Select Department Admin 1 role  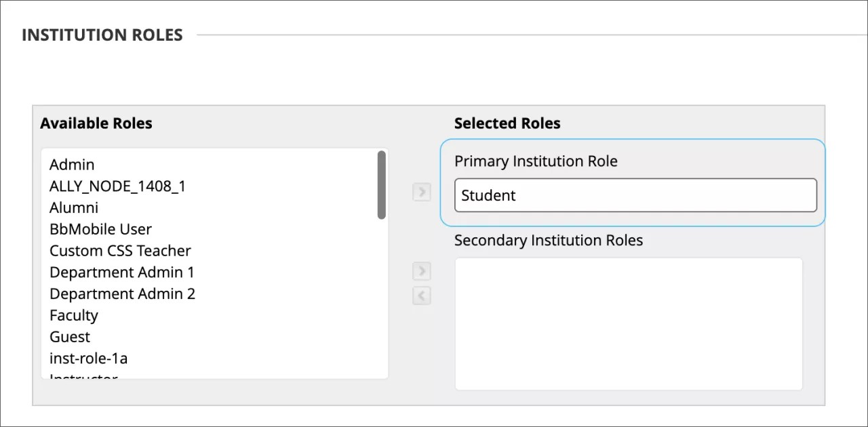pyautogui.click(x=122, y=272)
